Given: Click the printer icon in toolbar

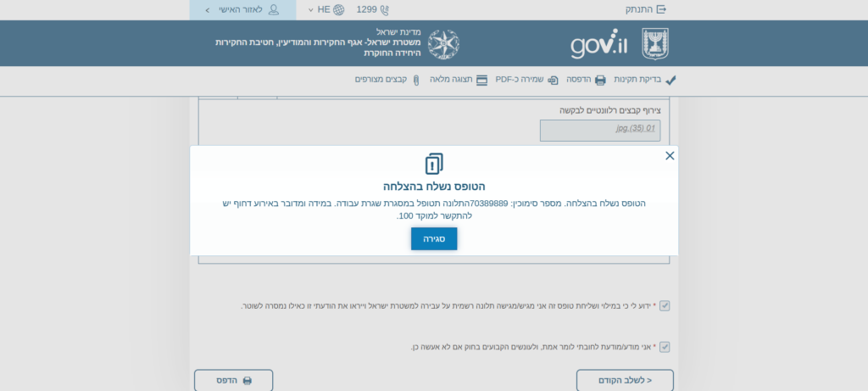Looking at the screenshot, I should (601, 81).
